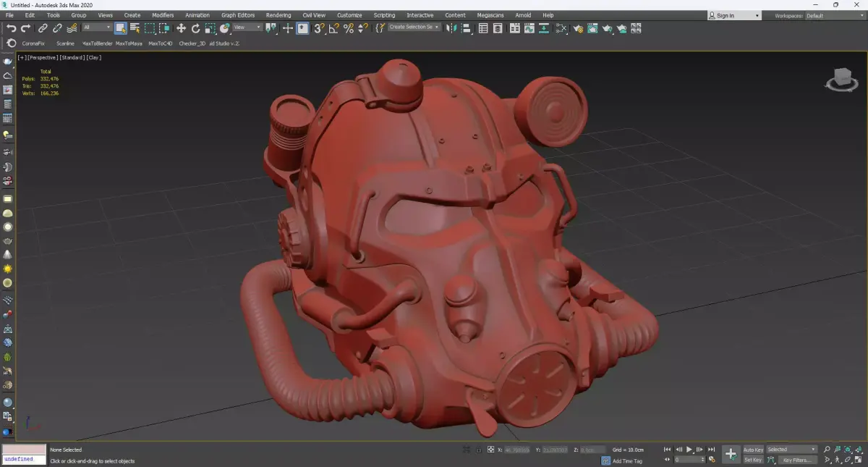The image size is (868, 467).
Task: Open the File menu
Action: (x=9, y=14)
